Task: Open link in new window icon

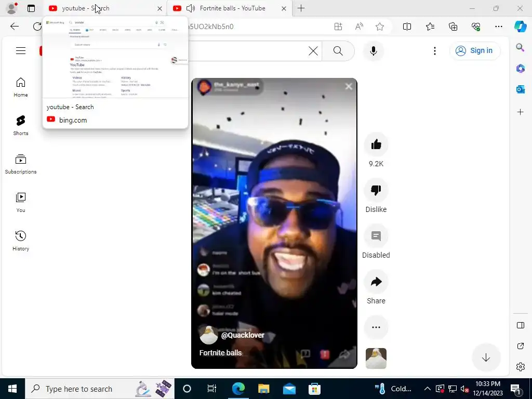Action: [520, 346]
